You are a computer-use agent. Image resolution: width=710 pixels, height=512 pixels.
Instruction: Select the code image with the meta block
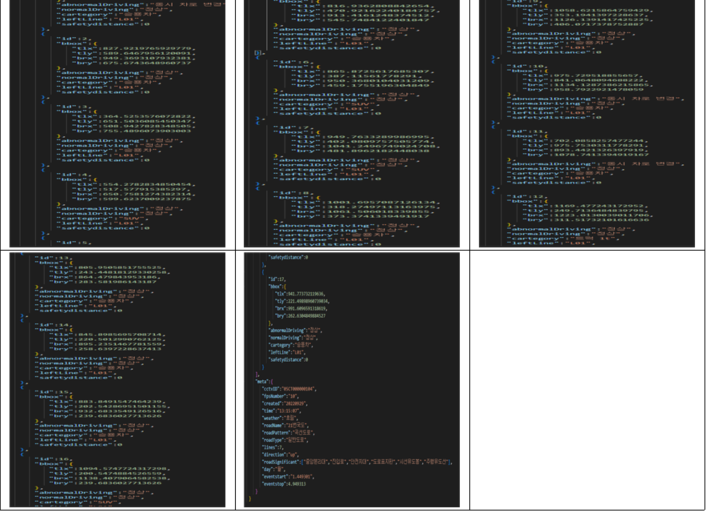coord(352,380)
